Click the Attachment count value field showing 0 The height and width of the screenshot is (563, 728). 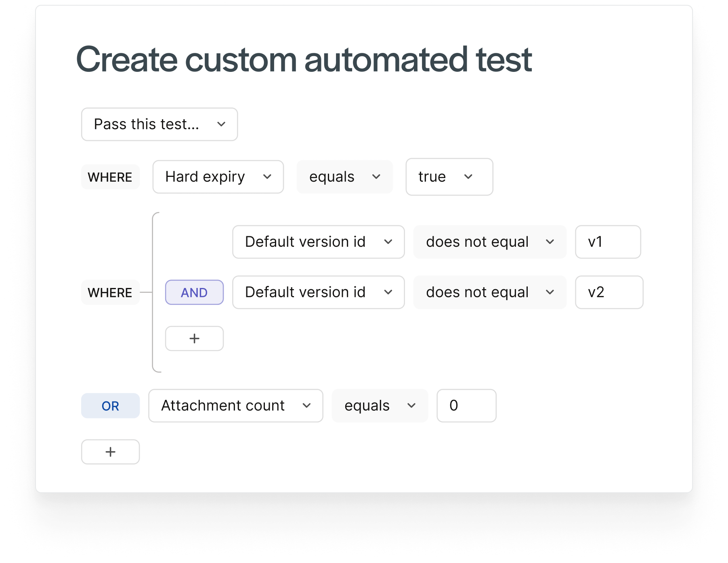(x=466, y=406)
